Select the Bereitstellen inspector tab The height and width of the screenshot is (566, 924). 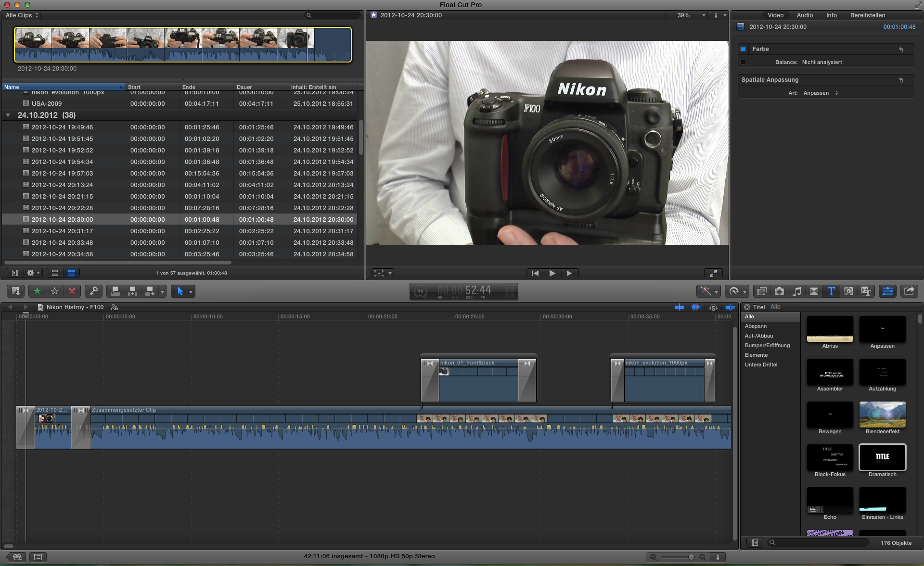click(867, 15)
